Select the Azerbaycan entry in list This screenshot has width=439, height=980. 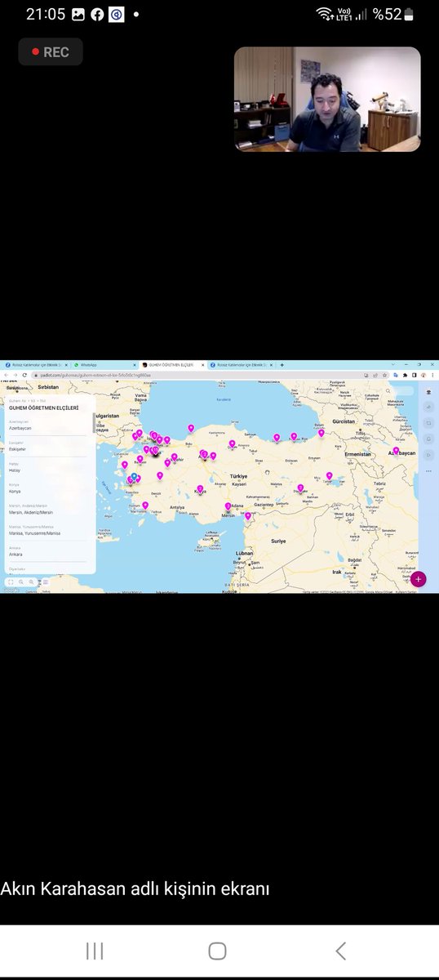click(x=49, y=425)
